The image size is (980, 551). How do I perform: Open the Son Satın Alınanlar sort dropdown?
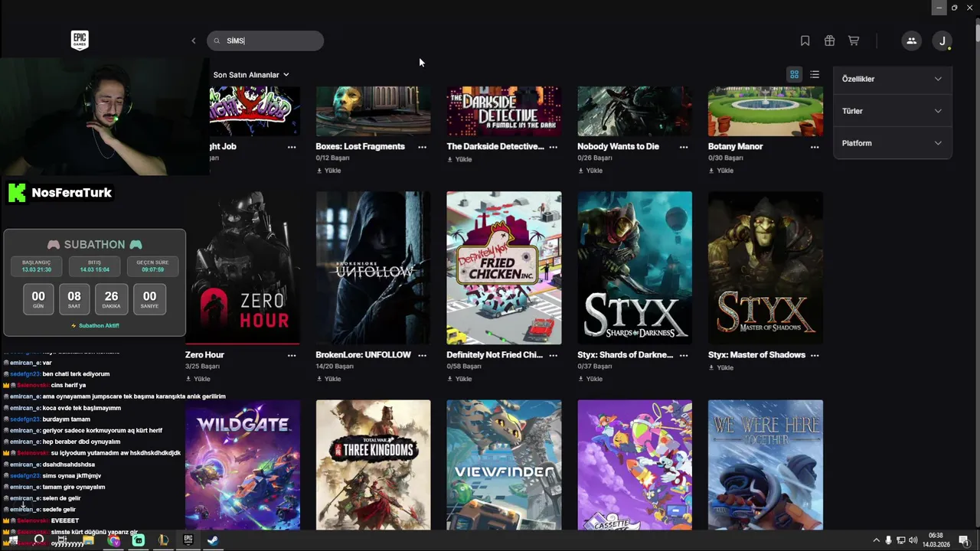(x=251, y=75)
